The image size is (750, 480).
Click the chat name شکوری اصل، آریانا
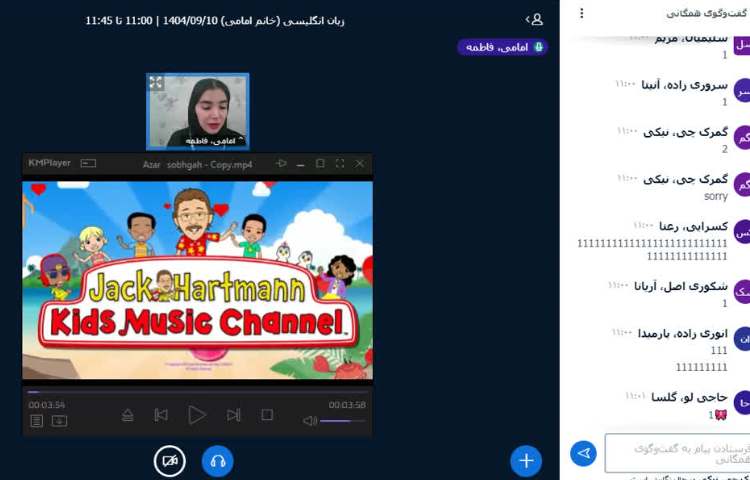[x=681, y=286]
